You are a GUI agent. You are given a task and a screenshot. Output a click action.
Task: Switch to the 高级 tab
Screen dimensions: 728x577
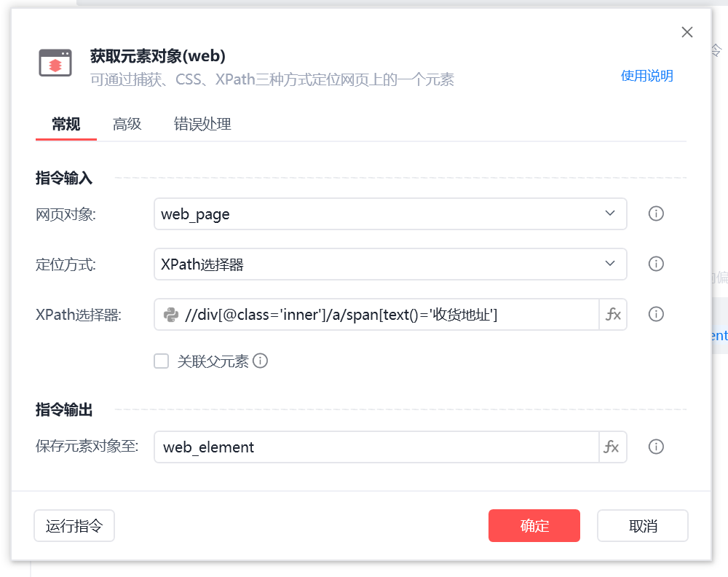point(127,124)
